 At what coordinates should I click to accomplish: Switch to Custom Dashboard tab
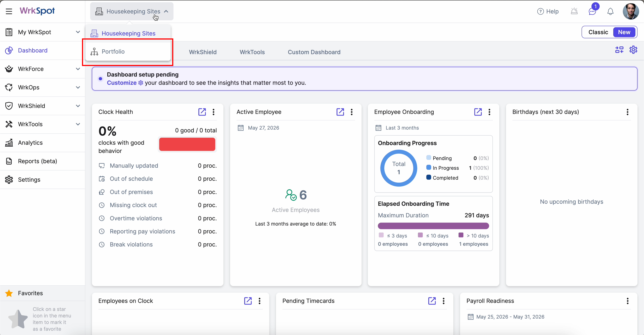(314, 52)
